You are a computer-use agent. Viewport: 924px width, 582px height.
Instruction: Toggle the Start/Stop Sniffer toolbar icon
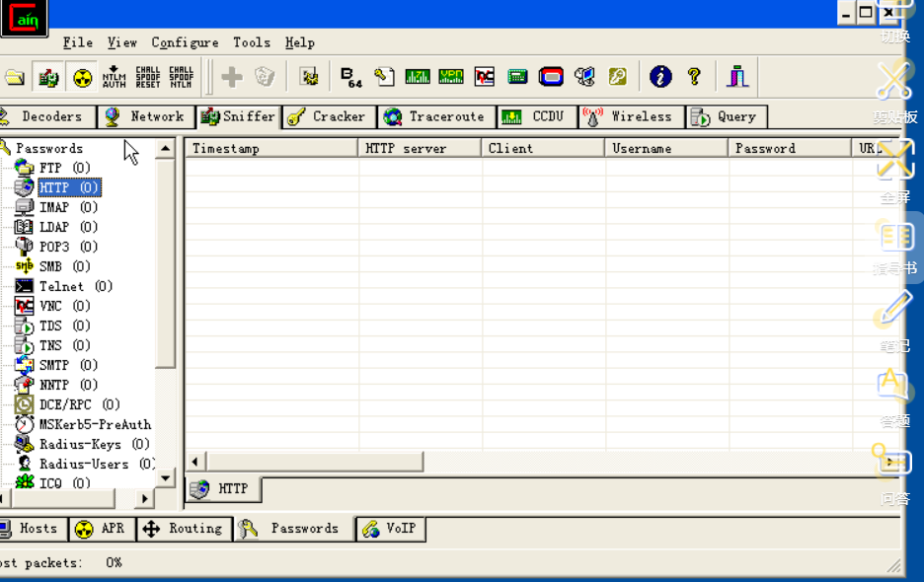point(48,77)
